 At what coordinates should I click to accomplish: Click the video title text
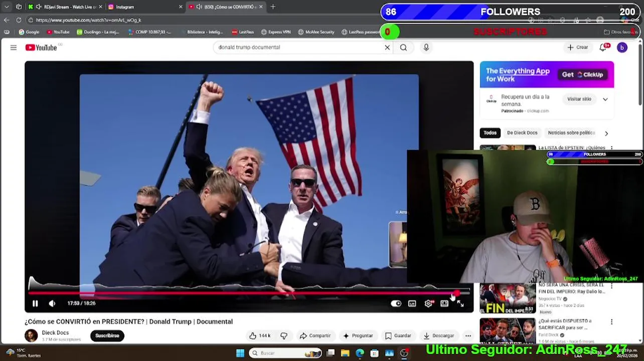pyautogui.click(x=128, y=321)
